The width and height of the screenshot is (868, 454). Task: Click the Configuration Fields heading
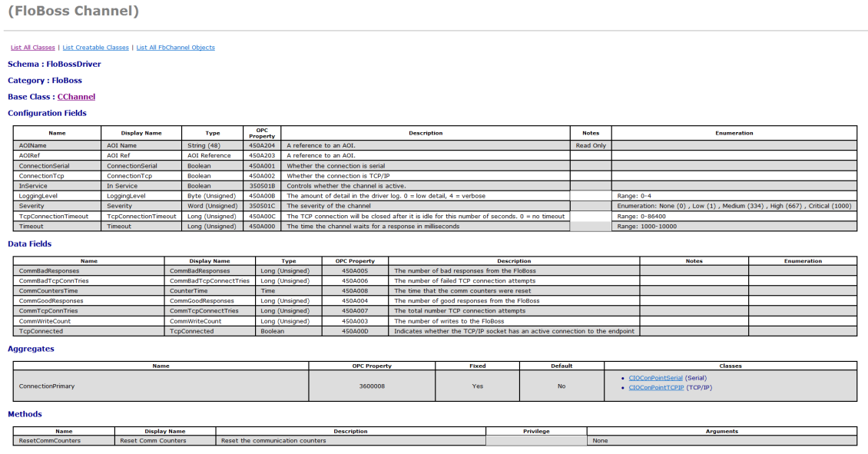(x=47, y=113)
